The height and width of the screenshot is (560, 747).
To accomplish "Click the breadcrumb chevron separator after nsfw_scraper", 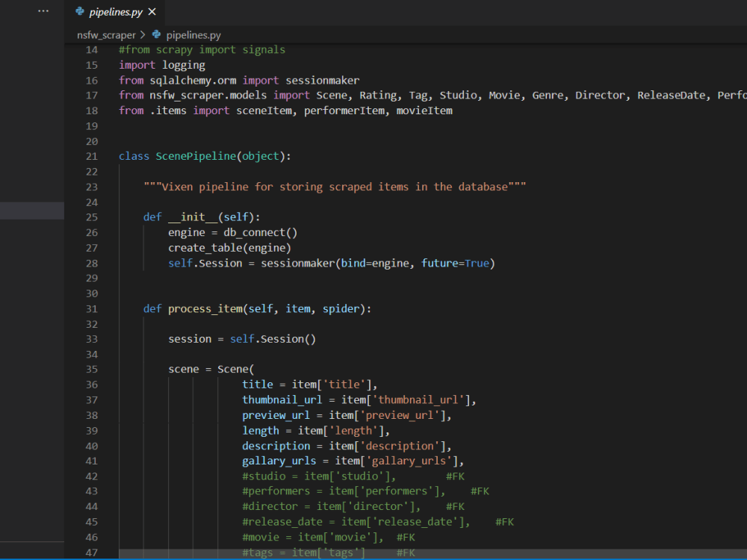I will pyautogui.click(x=143, y=35).
